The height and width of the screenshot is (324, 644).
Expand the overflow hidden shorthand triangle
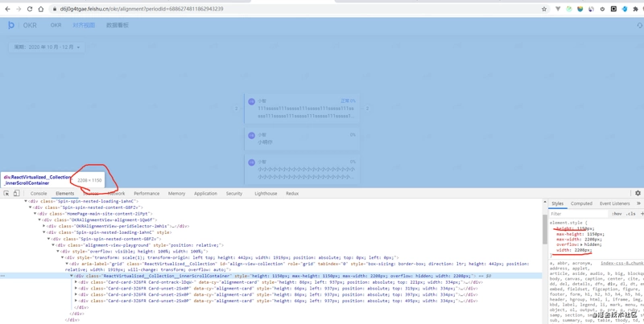[x=580, y=244]
